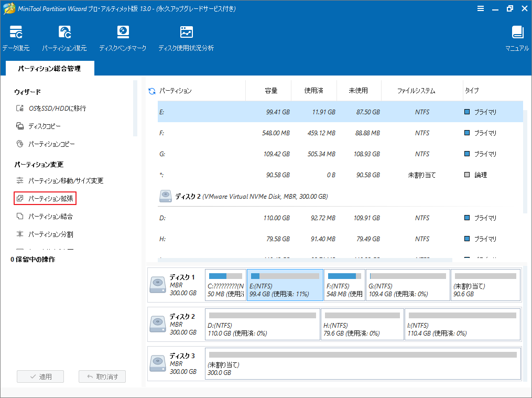Switch to パーティション総合管理 tab
This screenshot has height=398, width=532.
[49, 68]
